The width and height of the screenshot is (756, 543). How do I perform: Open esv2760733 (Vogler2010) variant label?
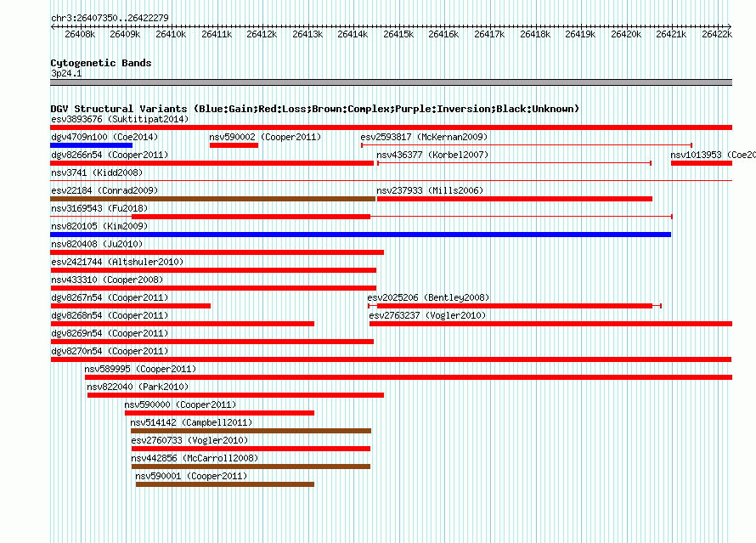tap(189, 440)
